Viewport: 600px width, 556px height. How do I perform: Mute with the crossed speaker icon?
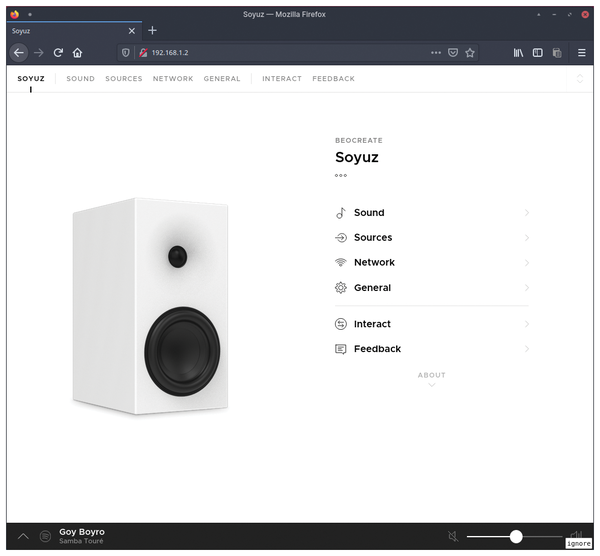[453, 536]
